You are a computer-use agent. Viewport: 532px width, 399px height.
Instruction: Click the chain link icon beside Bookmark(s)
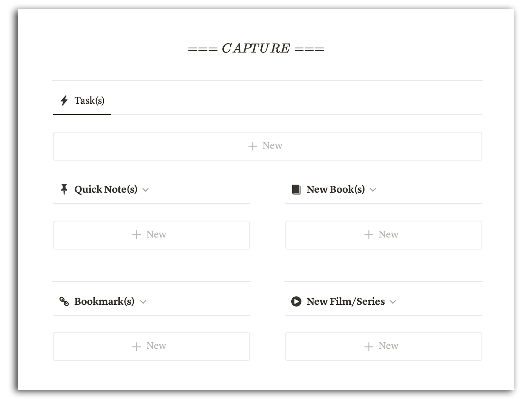[64, 301]
